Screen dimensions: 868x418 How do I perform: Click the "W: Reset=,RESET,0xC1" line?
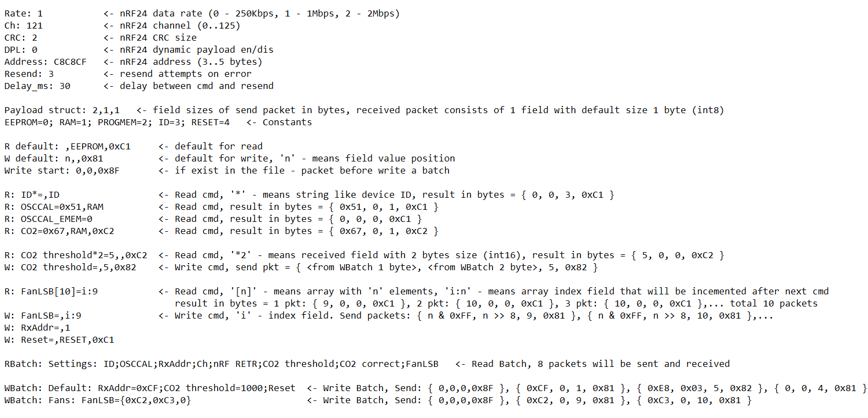click(59, 340)
